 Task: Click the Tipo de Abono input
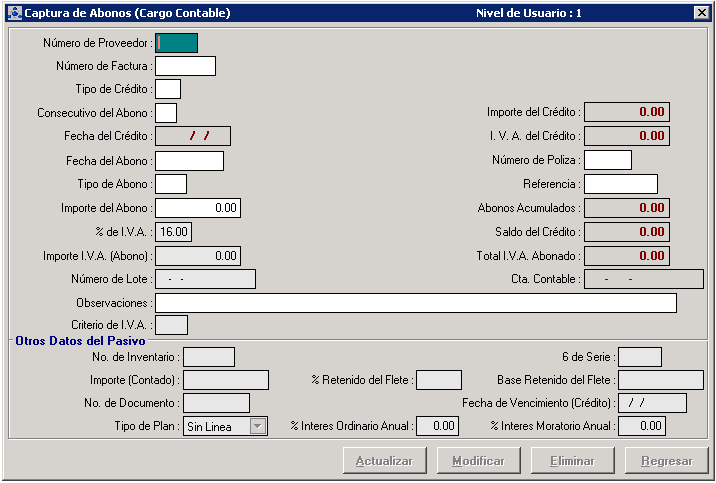[x=171, y=184]
